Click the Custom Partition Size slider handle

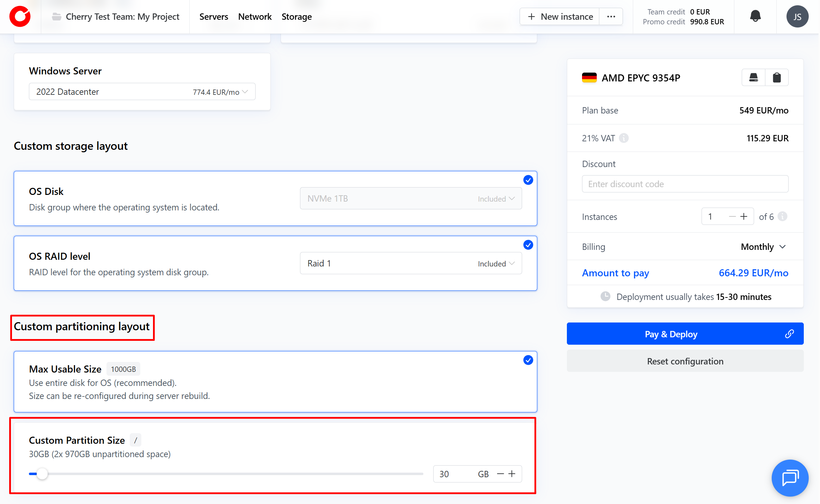(x=42, y=474)
